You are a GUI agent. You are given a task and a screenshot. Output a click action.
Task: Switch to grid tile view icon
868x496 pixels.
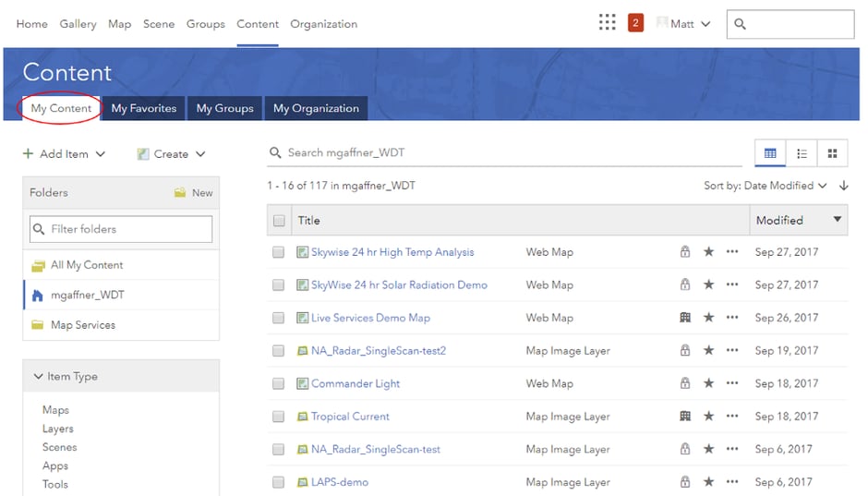click(832, 153)
